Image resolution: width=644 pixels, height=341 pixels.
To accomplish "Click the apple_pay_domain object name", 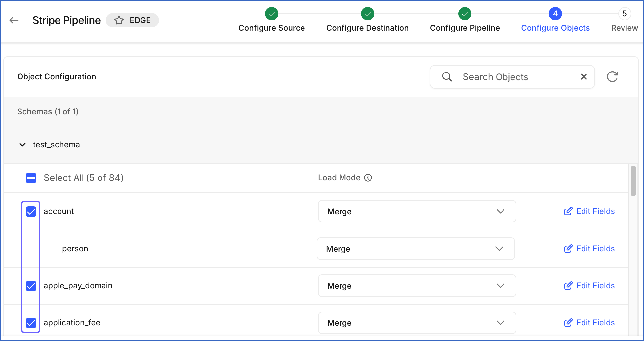I will pos(78,286).
